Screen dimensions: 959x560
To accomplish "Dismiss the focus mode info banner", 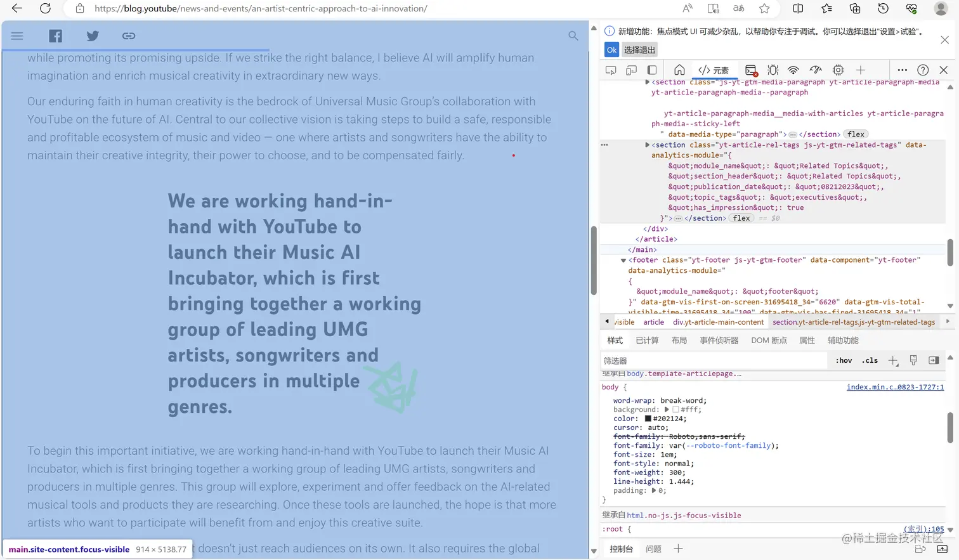I will 944,39.
